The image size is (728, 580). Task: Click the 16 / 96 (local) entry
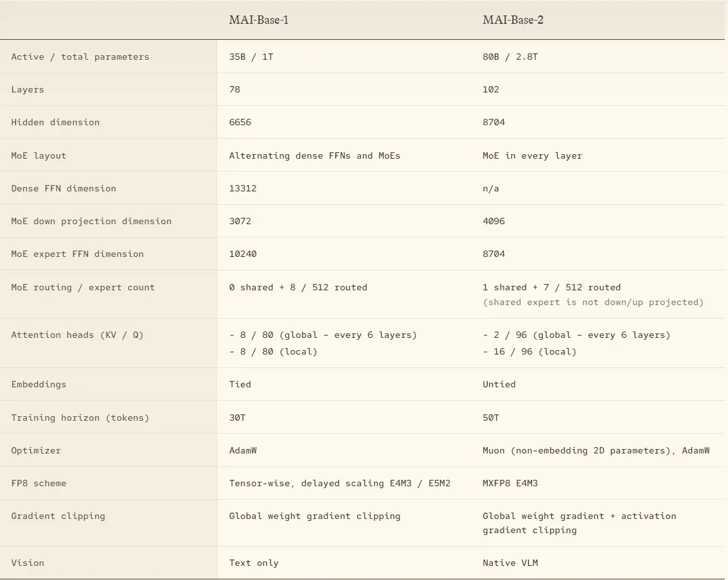click(x=529, y=351)
